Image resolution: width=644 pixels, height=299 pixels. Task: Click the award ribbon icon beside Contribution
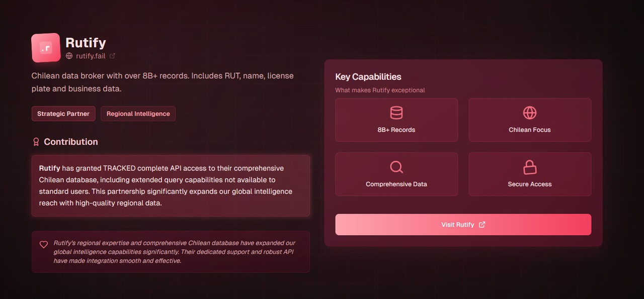point(36,142)
